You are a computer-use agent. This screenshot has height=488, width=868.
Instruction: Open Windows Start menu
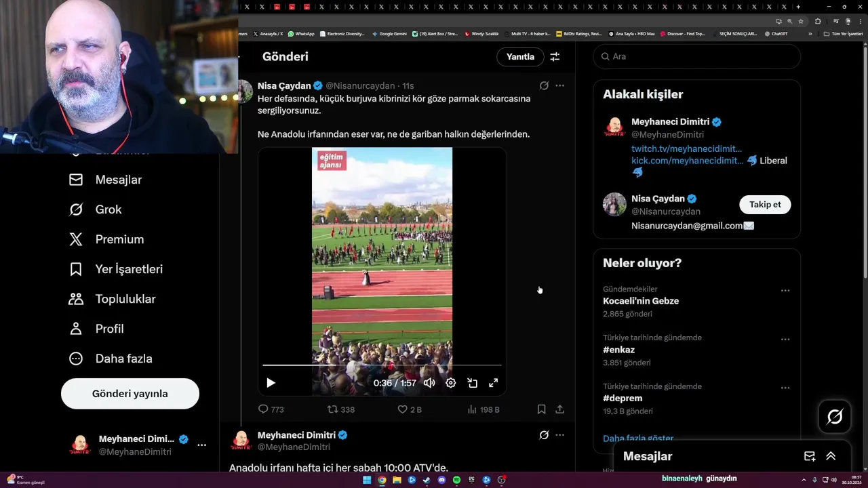[x=367, y=480]
